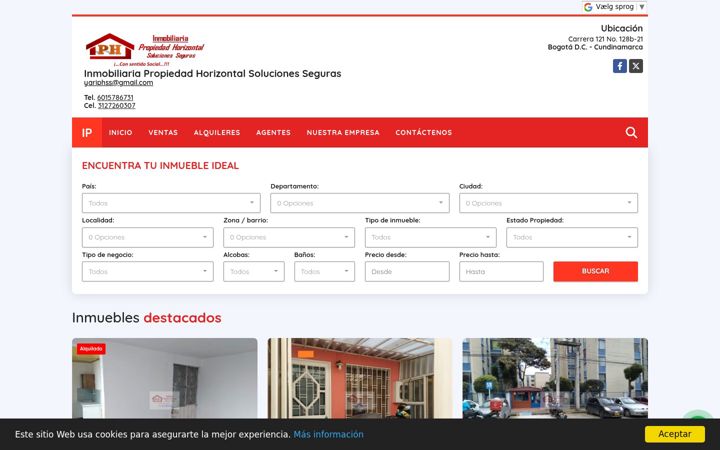Click the telephone number 6015786731
This screenshot has height=450, width=720.
pyautogui.click(x=115, y=97)
